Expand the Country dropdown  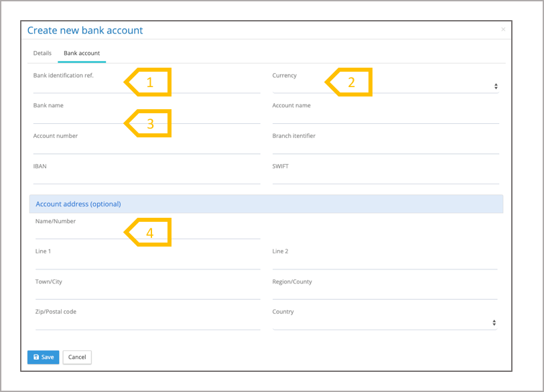tap(385, 323)
